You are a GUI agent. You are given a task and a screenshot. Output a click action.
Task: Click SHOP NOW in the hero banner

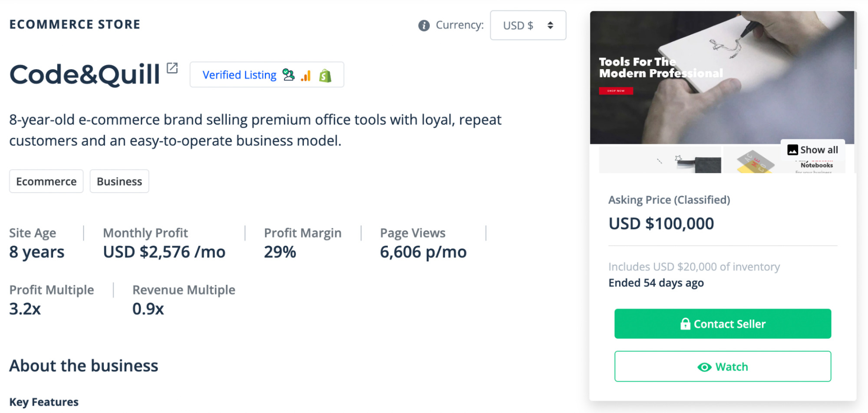[616, 91]
